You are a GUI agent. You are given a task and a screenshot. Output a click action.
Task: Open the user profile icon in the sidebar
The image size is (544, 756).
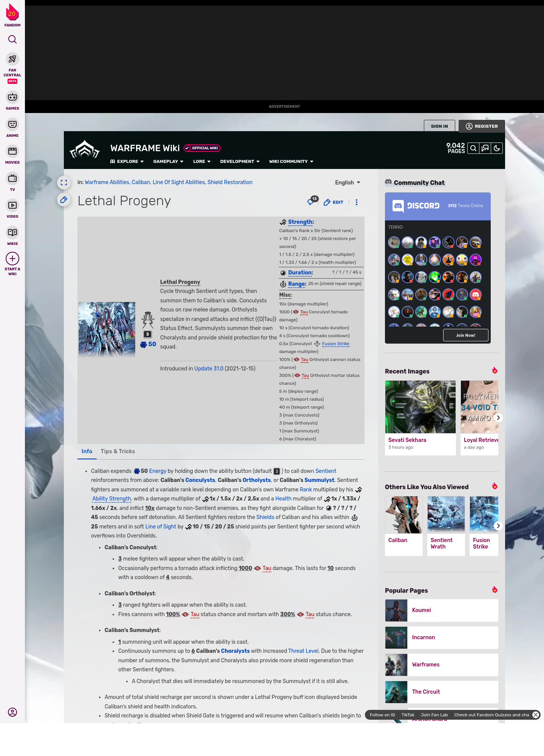(x=12, y=712)
